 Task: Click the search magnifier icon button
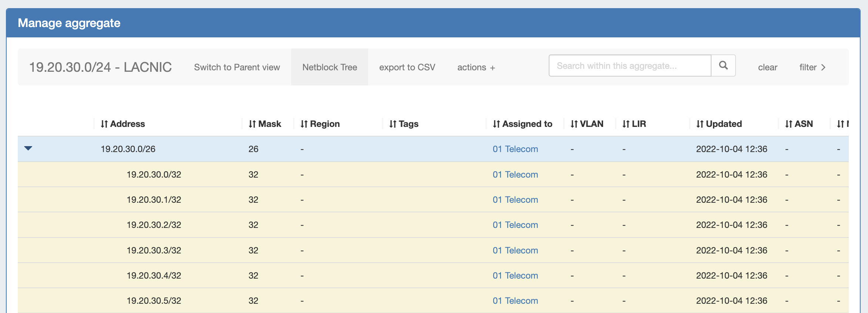[723, 65]
